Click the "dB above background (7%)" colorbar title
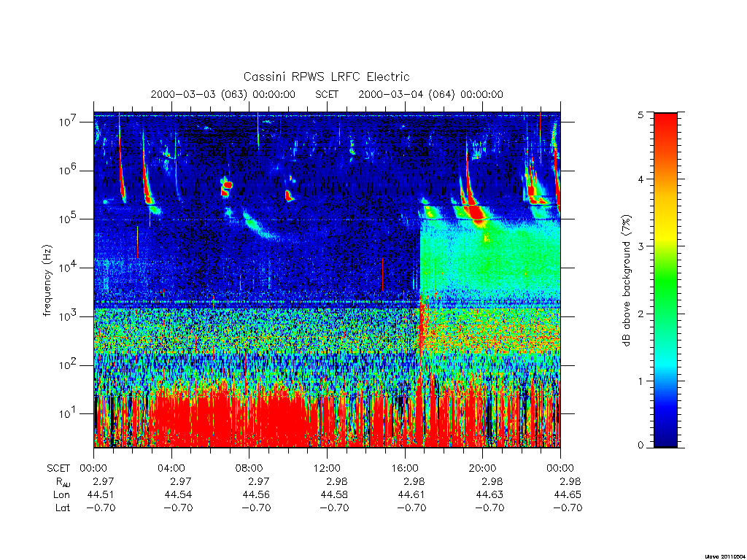 627,281
